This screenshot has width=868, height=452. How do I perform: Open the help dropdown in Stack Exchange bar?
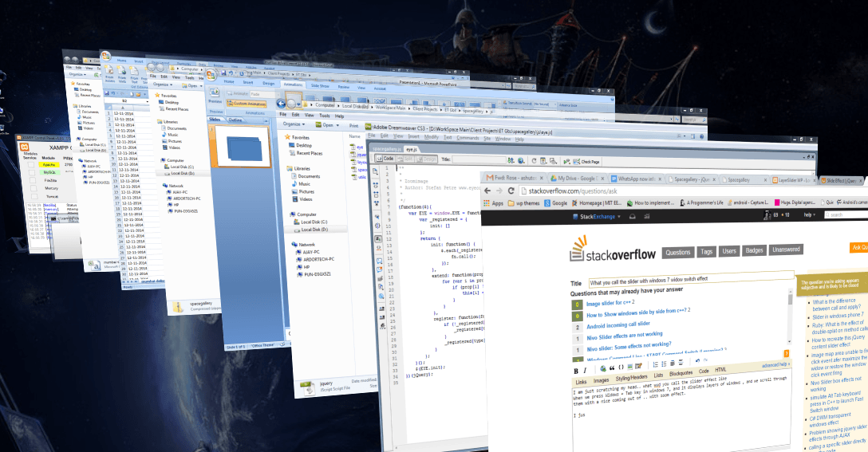pyautogui.click(x=809, y=214)
